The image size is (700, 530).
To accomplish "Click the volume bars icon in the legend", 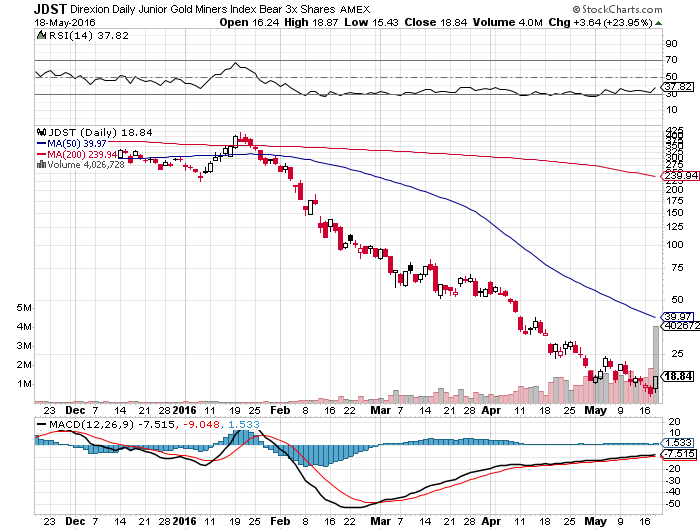I will pos(42,165).
